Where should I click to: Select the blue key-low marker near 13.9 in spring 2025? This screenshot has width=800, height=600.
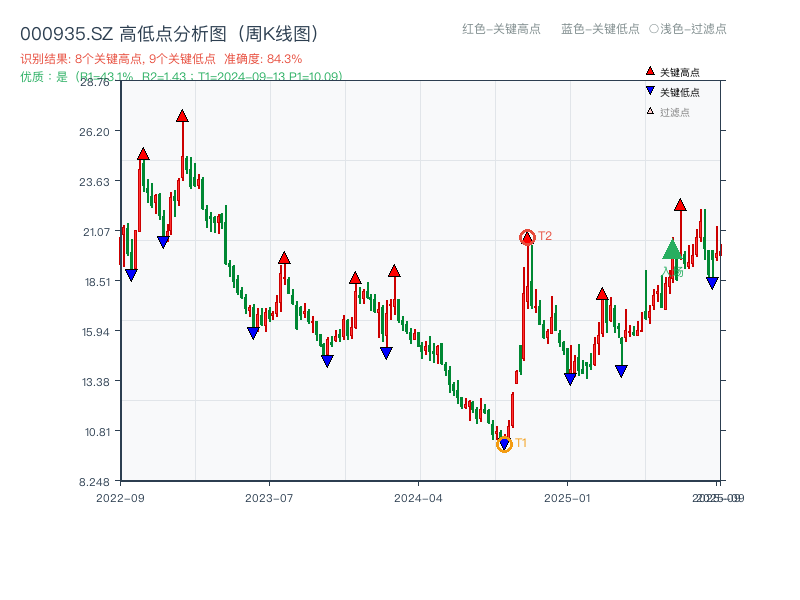point(621,371)
